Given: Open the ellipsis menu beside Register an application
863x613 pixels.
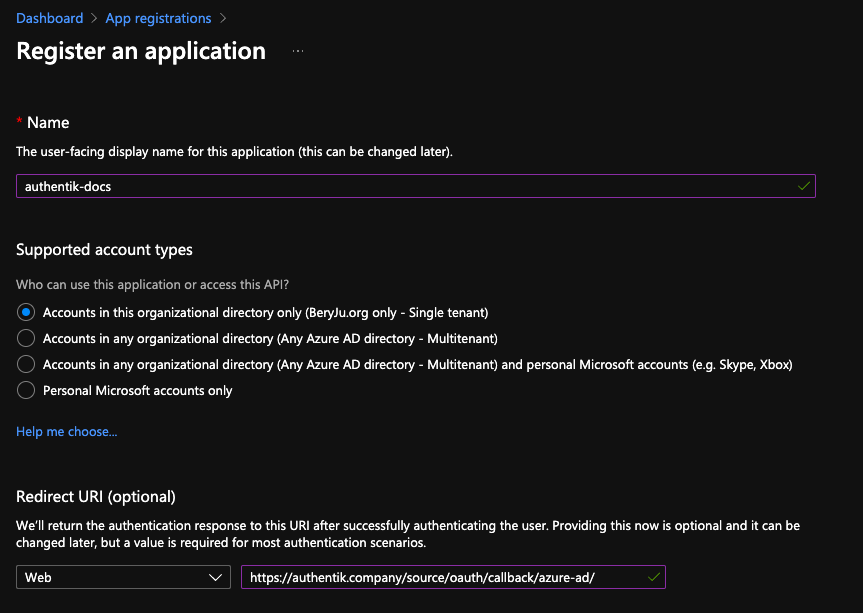Looking at the screenshot, I should pyautogui.click(x=298, y=50).
